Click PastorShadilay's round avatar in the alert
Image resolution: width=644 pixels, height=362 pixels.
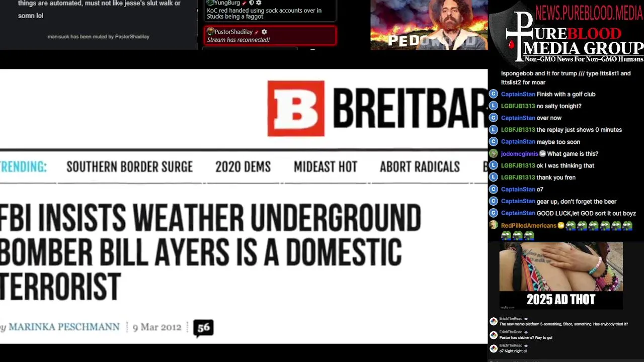click(210, 32)
